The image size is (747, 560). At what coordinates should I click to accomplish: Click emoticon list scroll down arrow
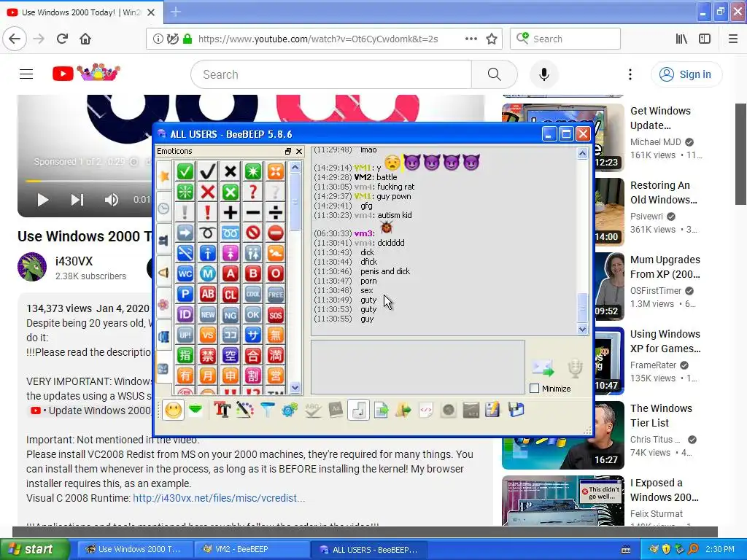(x=295, y=388)
